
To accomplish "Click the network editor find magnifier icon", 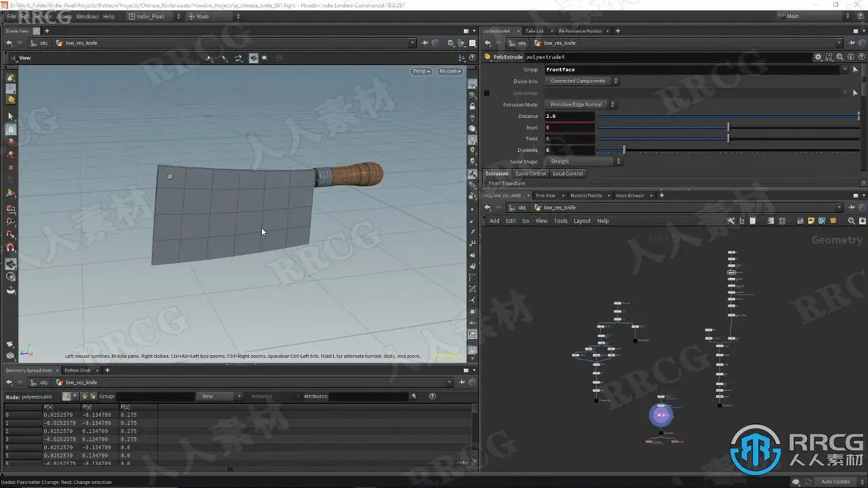I will click(x=852, y=221).
